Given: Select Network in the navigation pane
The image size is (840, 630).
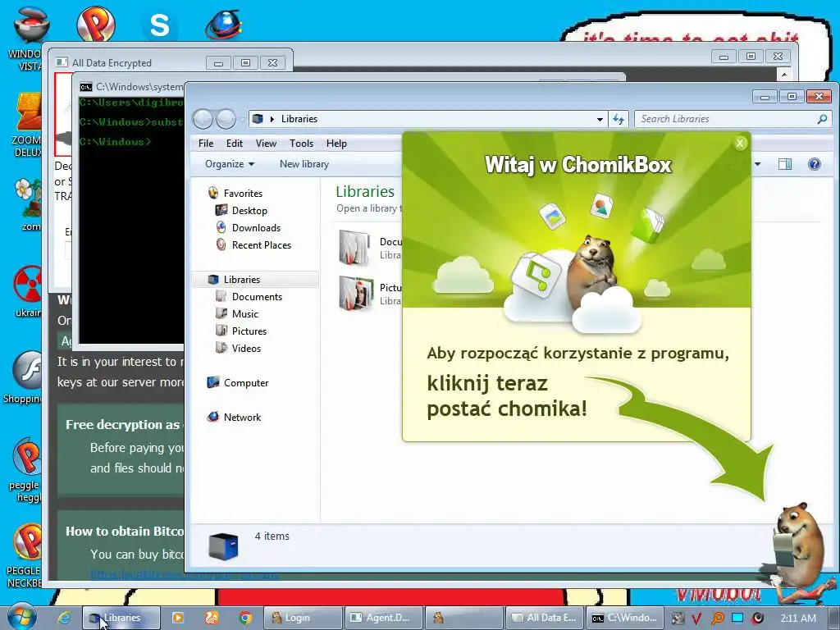Looking at the screenshot, I should point(242,418).
